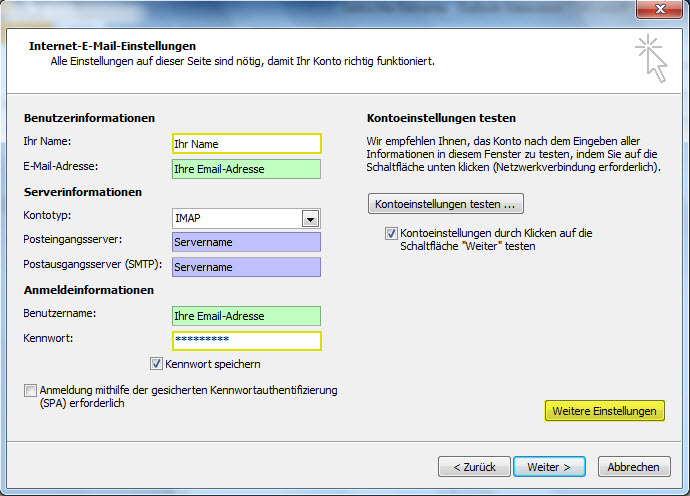690x496 pixels.
Task: Focus the Benutzername input field
Action: point(246,316)
